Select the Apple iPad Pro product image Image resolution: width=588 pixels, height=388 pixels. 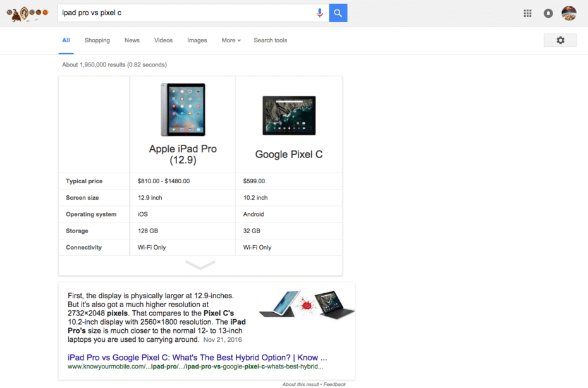[x=183, y=109]
